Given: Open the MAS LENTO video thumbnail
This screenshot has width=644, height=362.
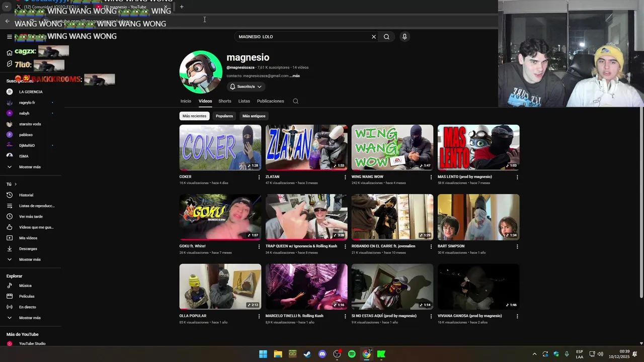Looking at the screenshot, I should point(478,147).
